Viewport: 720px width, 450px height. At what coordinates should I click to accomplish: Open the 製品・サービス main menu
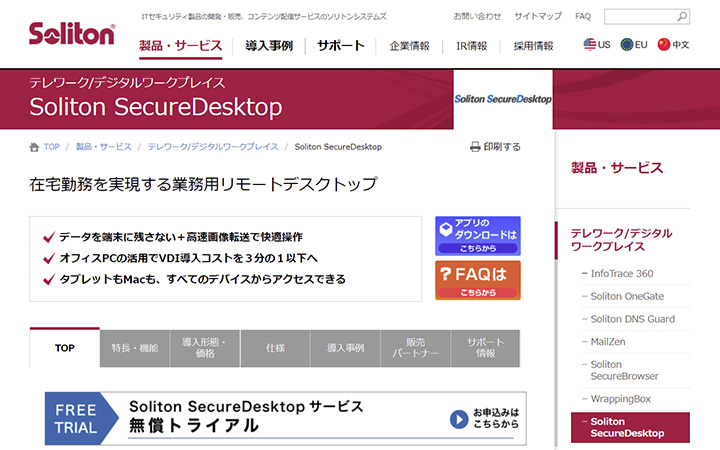[x=180, y=46]
